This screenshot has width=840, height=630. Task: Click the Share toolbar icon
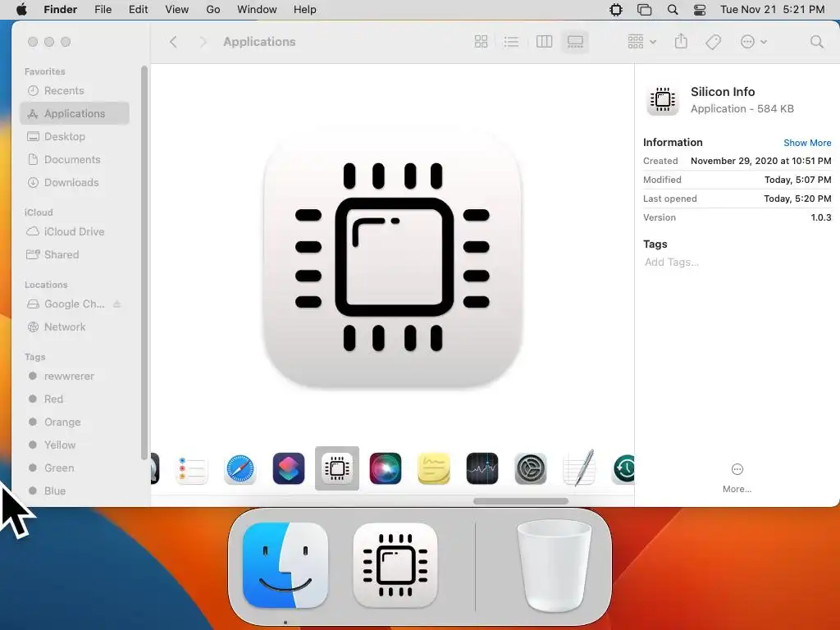681,41
